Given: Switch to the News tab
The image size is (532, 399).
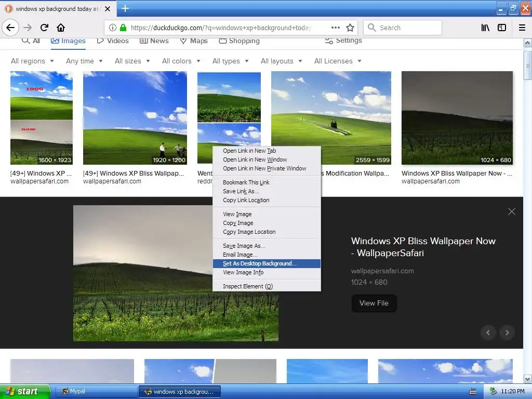Looking at the screenshot, I should coord(154,41).
